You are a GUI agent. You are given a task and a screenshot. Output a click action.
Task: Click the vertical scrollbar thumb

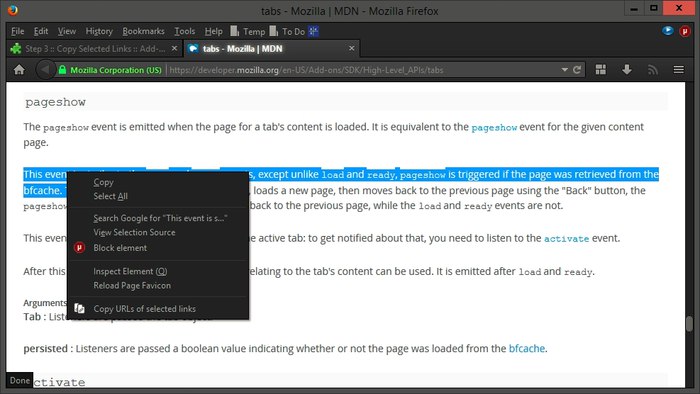689,324
